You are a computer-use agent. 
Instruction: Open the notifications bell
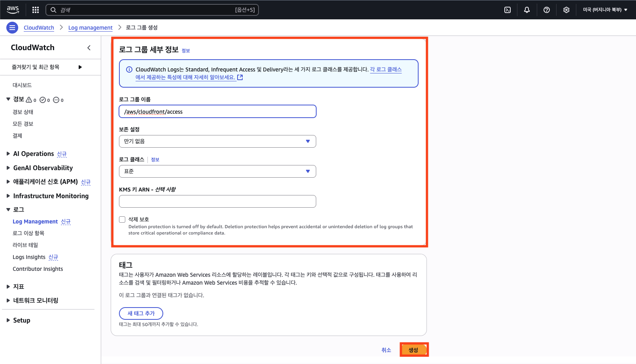[527, 10]
